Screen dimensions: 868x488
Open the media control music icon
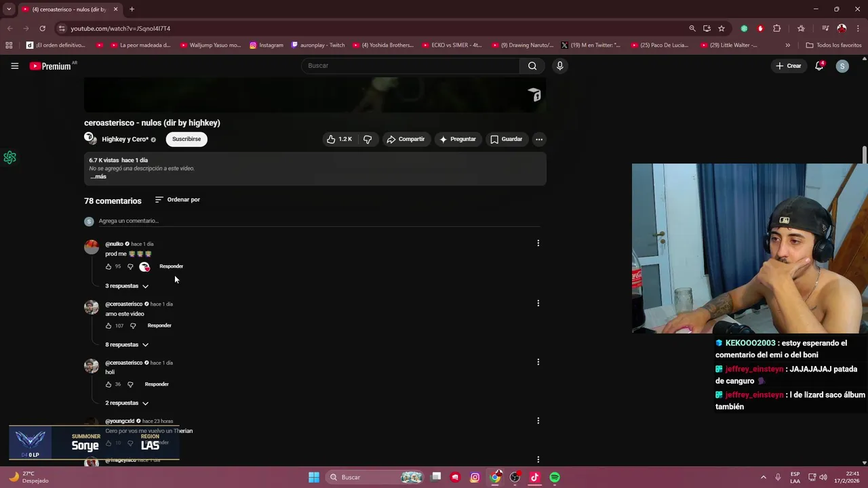coord(825,28)
